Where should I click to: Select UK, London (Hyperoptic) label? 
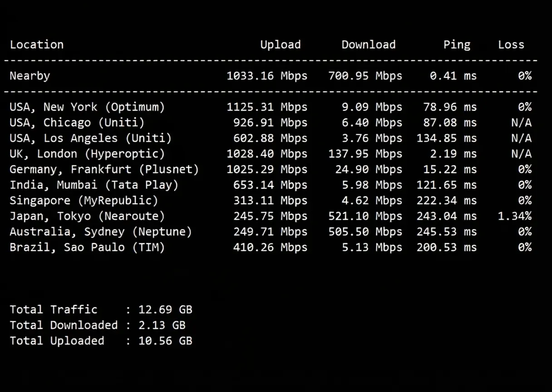pyautogui.click(x=88, y=154)
